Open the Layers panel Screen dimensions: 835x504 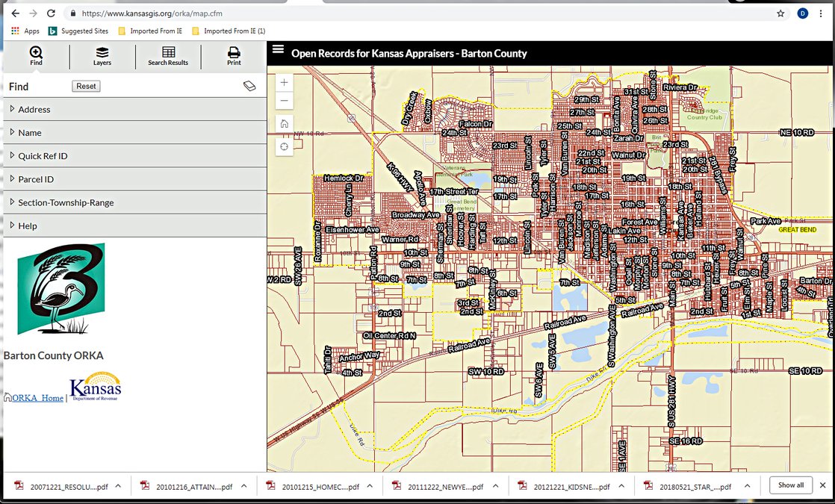coord(102,56)
